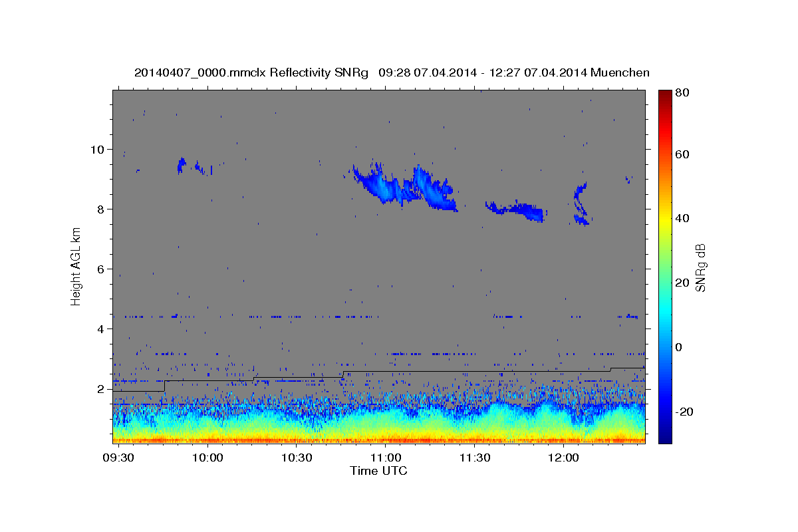
Task: Click the 12:00 time tick label
Action: click(x=563, y=459)
